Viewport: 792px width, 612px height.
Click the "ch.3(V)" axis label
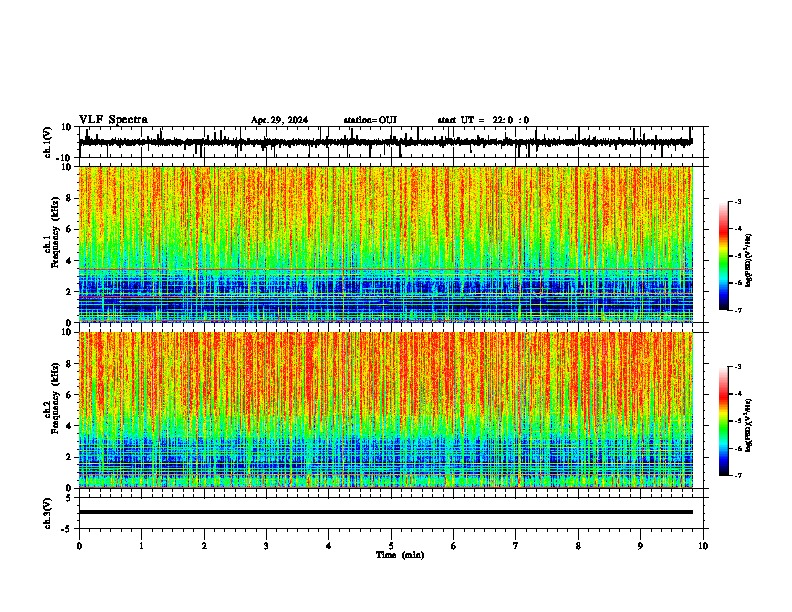[48, 514]
